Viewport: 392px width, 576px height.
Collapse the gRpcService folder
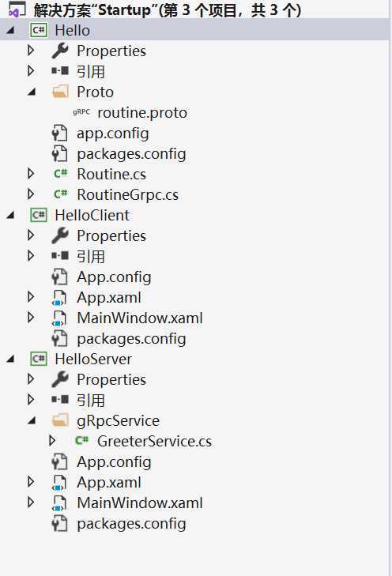point(32,420)
